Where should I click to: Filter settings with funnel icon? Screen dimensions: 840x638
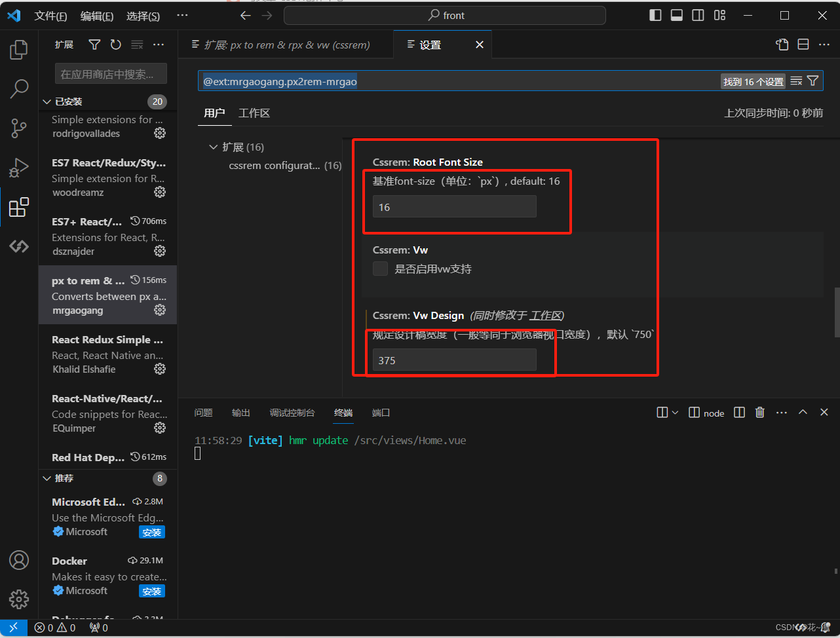click(x=813, y=81)
